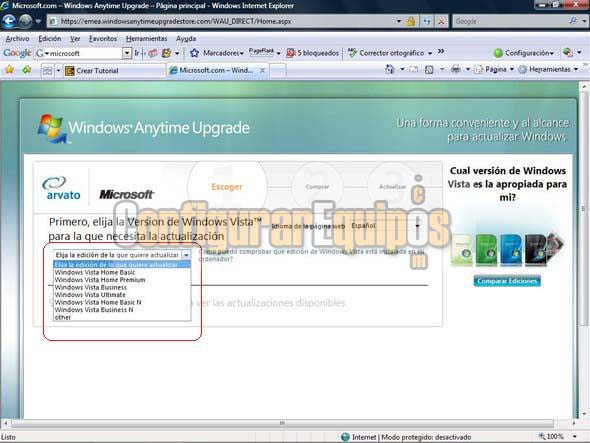This screenshot has width=590, height=443.
Task: Click the Comparar Ediciones button
Action: click(x=507, y=281)
